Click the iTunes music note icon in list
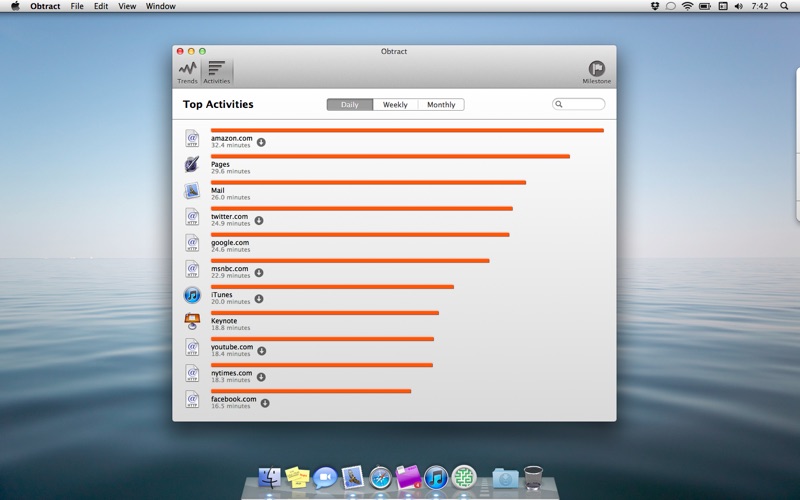Screen dimensions: 800x500 192,295
